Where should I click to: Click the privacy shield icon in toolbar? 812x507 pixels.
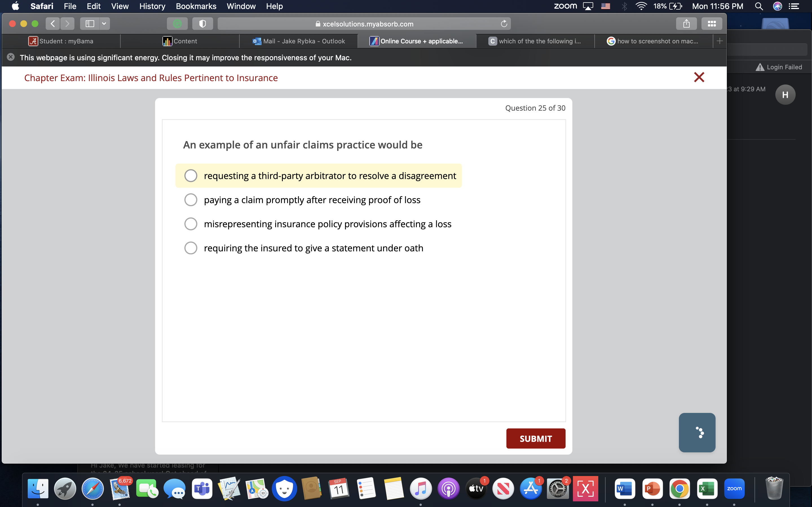(202, 23)
